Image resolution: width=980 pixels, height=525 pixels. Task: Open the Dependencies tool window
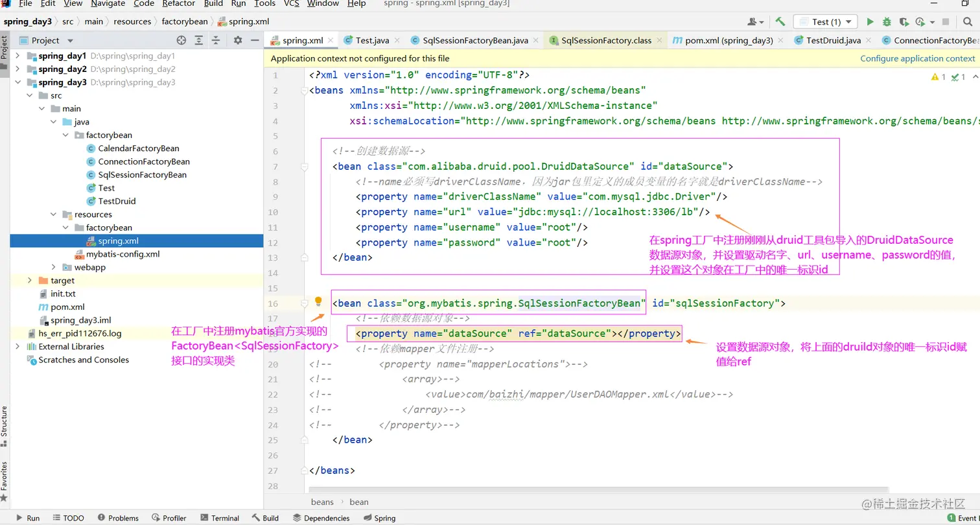pos(320,518)
